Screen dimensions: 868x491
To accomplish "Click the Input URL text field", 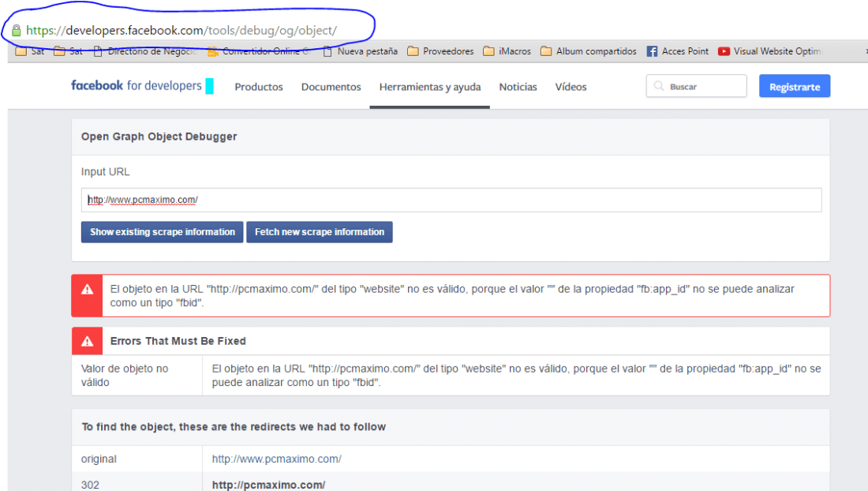I will 451,200.
